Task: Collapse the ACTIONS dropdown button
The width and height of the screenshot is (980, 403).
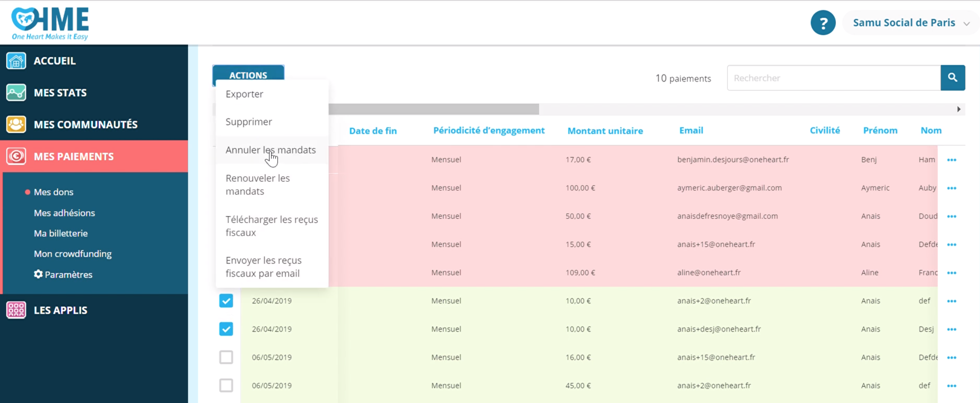Action: [248, 73]
